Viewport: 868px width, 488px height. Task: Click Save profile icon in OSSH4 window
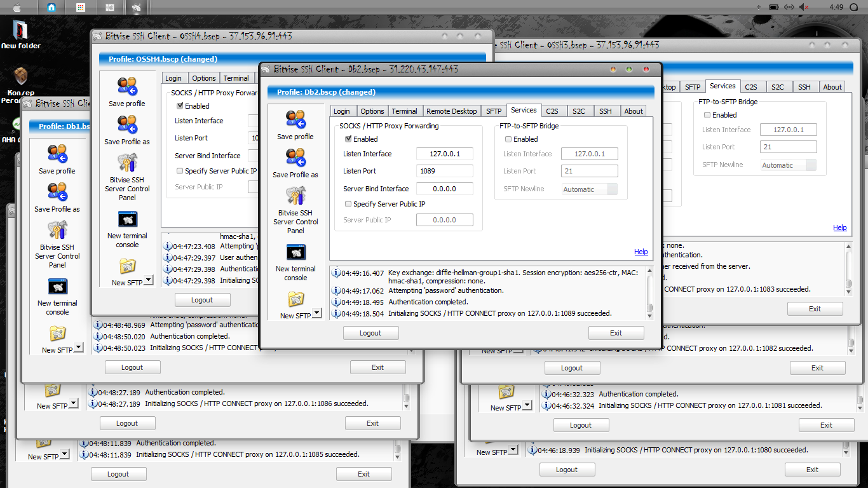(127, 86)
